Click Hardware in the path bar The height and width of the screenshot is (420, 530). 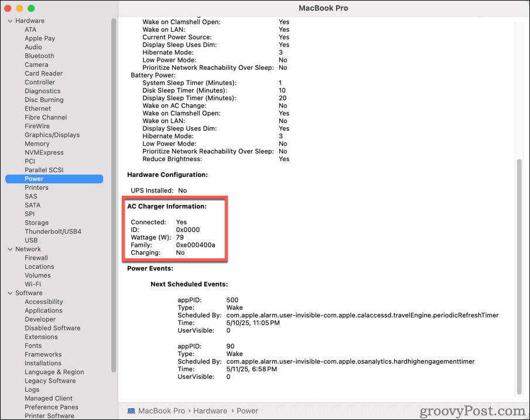click(x=210, y=411)
